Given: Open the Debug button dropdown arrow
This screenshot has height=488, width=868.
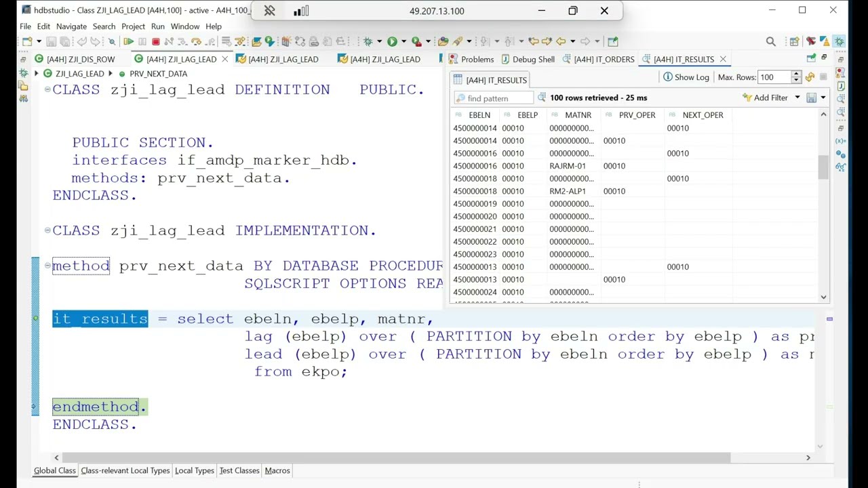Looking at the screenshot, I should (x=379, y=41).
